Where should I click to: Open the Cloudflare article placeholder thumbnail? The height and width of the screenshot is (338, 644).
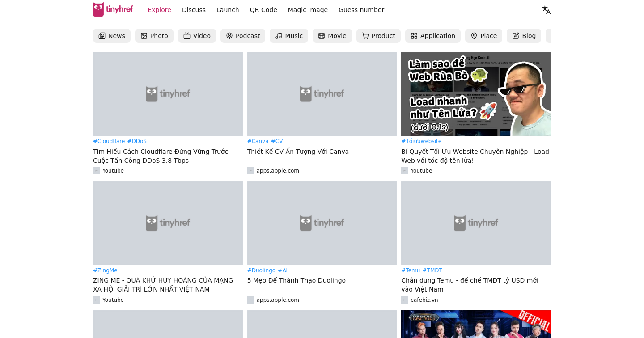click(168, 94)
